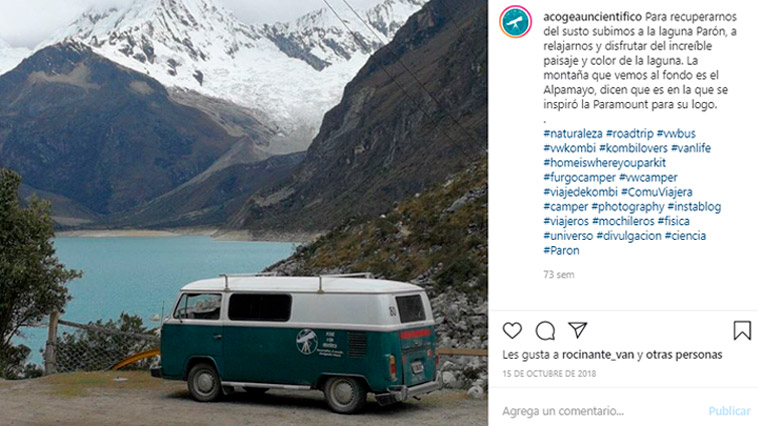Visit the #photography hashtag
Viewport: 758px width, 426px height.
click(627, 207)
